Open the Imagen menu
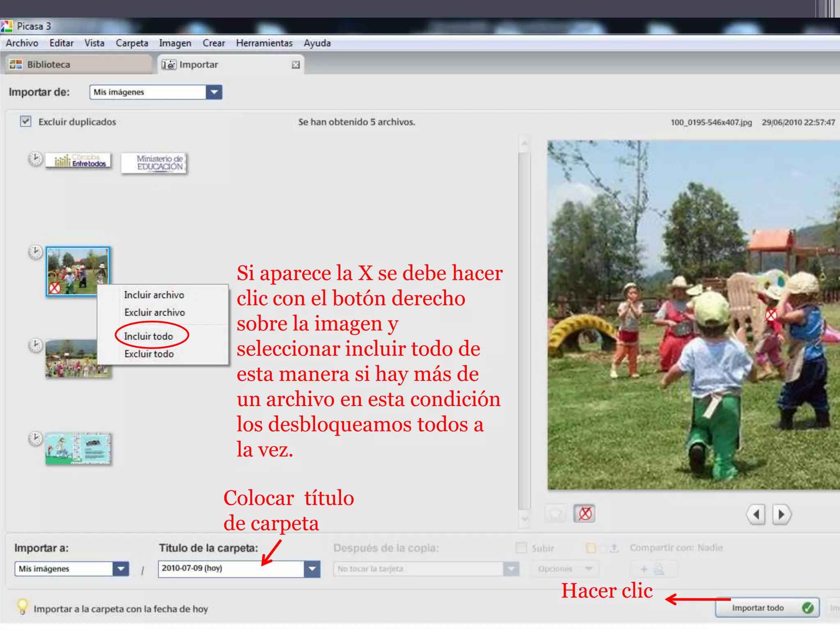 (x=175, y=43)
